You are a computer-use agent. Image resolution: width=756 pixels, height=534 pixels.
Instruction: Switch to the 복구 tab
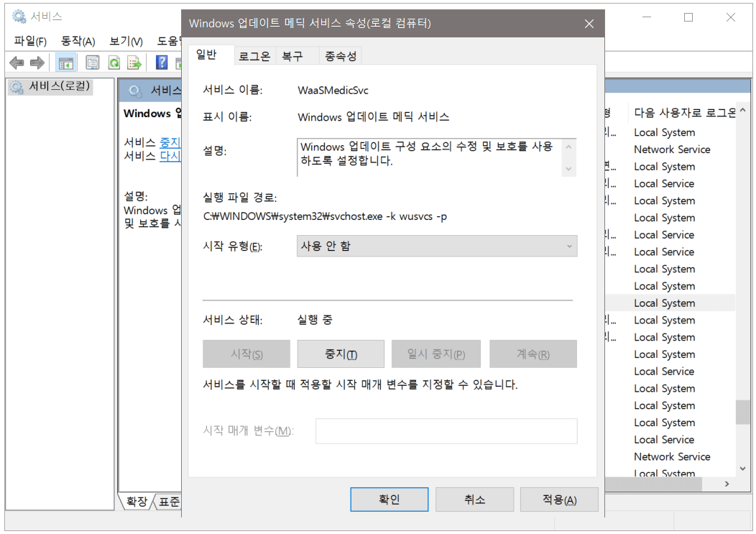292,56
